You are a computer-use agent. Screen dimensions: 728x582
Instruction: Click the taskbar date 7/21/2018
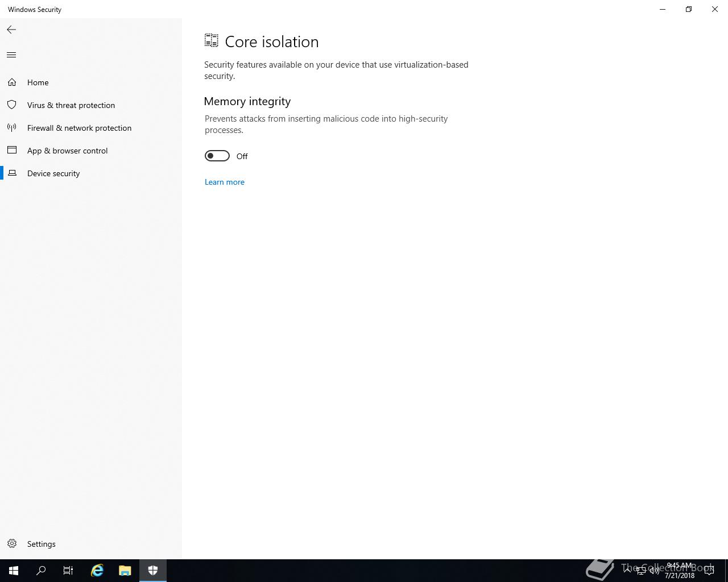point(680,575)
